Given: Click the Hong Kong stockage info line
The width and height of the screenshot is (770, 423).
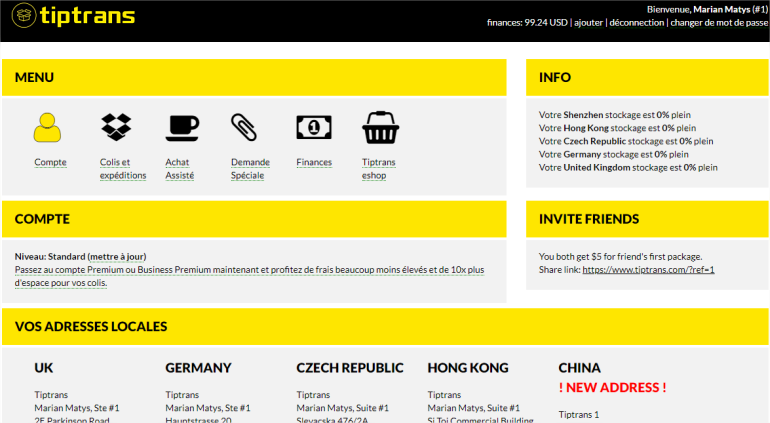Looking at the screenshot, I should click(617, 128).
